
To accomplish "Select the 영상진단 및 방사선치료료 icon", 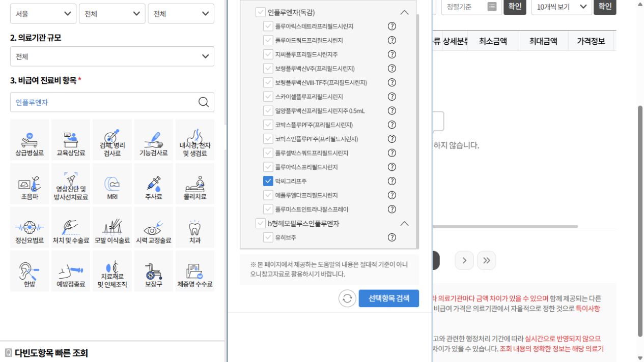I will (71, 184).
